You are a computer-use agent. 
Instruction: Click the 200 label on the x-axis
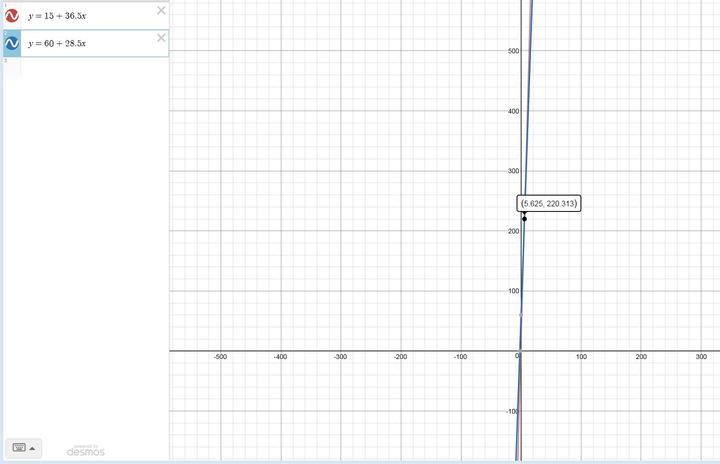click(641, 357)
